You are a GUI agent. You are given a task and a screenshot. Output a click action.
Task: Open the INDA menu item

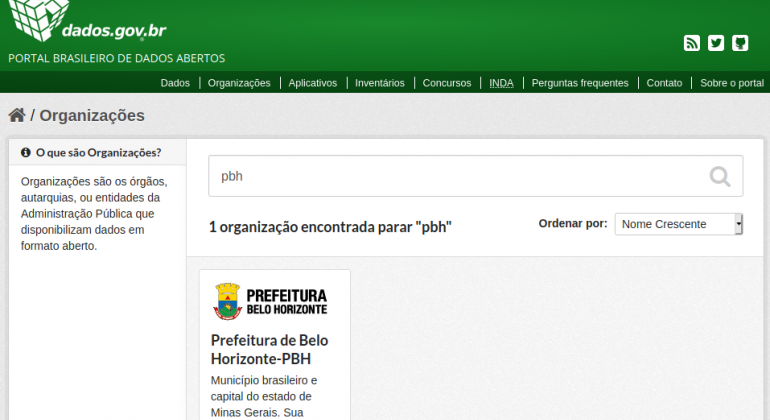[501, 83]
